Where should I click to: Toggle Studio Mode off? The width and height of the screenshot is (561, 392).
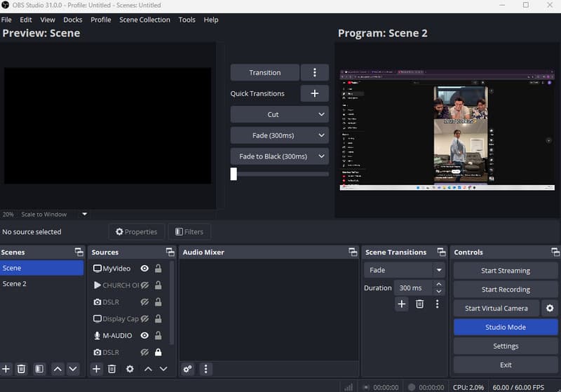[x=506, y=327]
